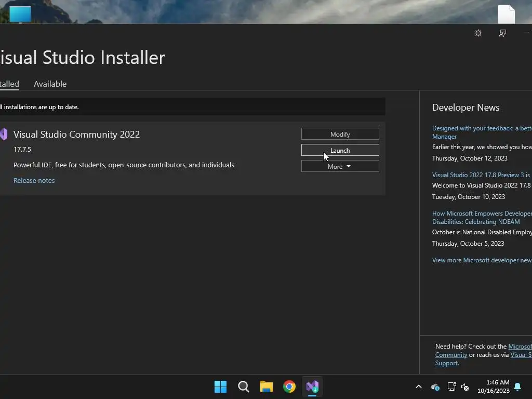Viewport: 532px width, 399px height.
Task: Open OneDrive cloud tray icon
Action: point(435,387)
